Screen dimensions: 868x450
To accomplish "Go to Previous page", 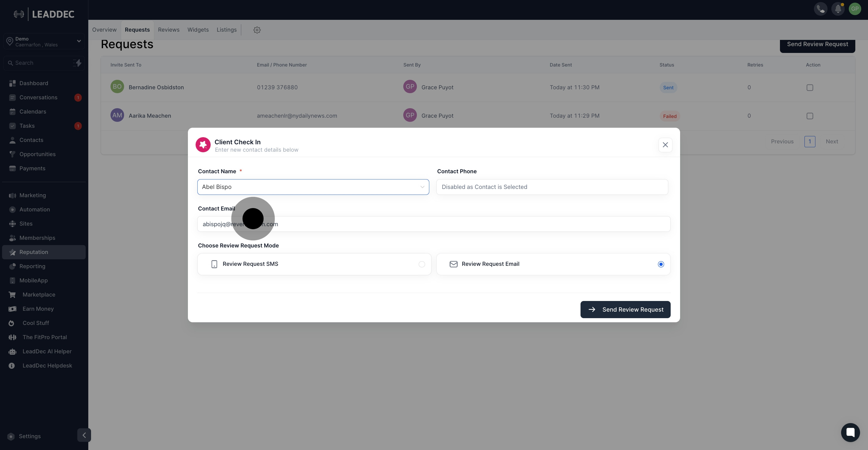I will (x=782, y=141).
